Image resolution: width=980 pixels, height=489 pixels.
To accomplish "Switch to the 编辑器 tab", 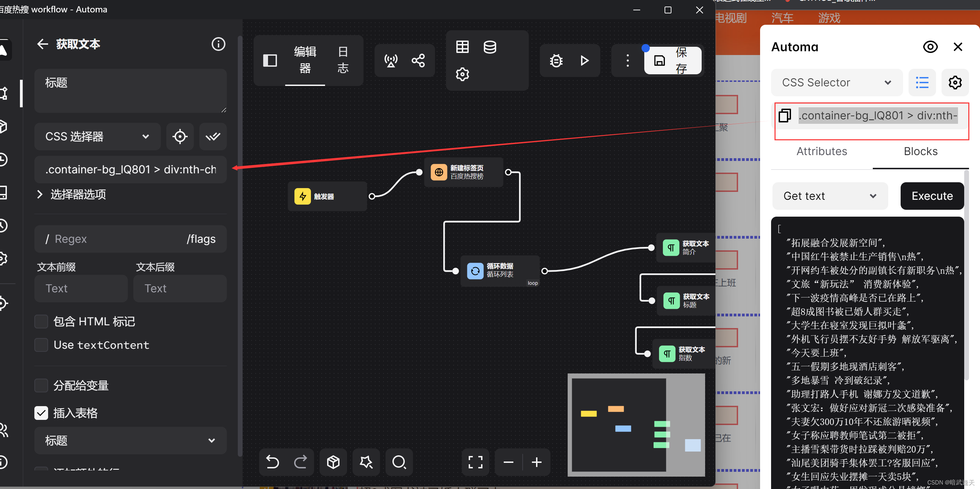I will (x=305, y=60).
